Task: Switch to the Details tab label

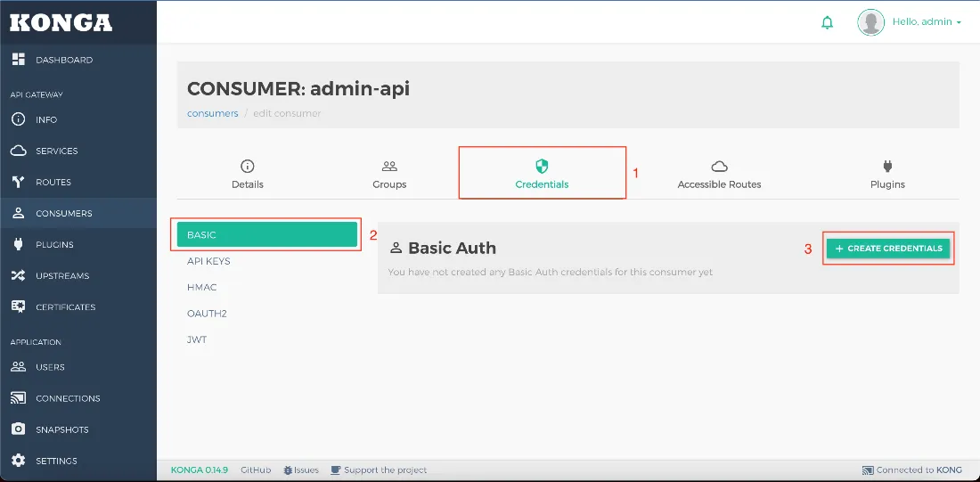Action: 248,184
